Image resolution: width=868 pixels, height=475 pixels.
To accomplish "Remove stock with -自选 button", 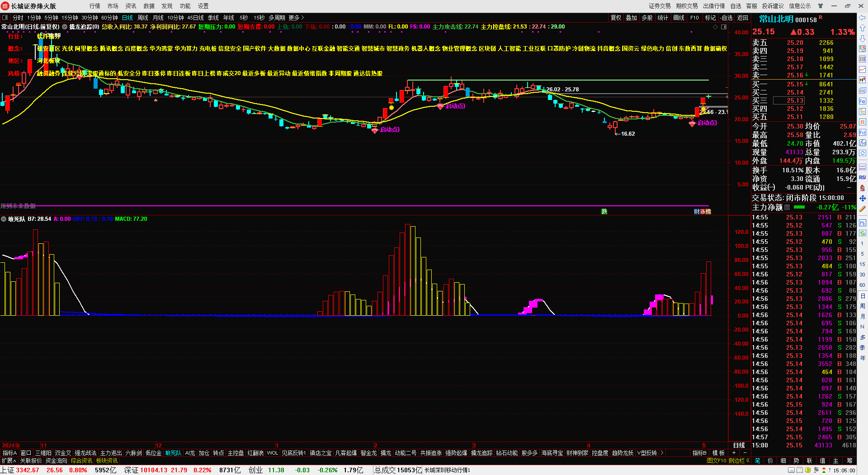I will [726, 18].
